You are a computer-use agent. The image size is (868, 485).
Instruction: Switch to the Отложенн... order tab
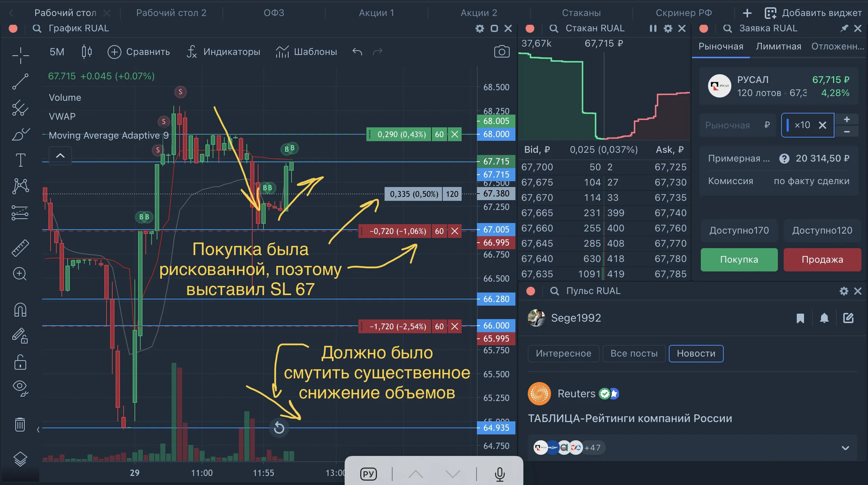[x=837, y=47]
